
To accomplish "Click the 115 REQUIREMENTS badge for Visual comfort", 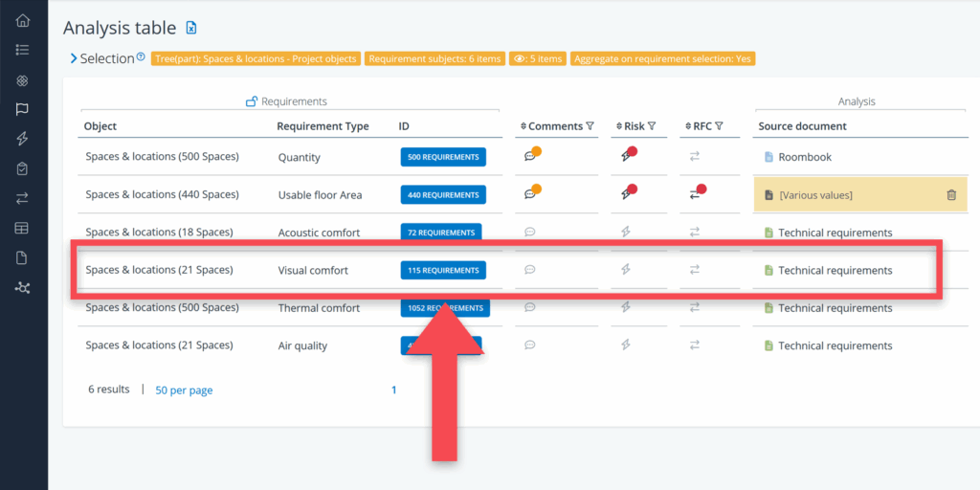I will (x=443, y=270).
